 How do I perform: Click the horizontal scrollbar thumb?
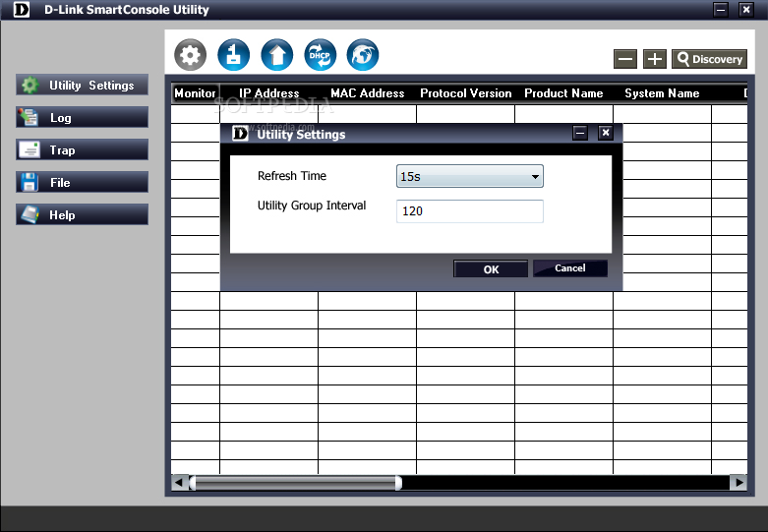296,483
